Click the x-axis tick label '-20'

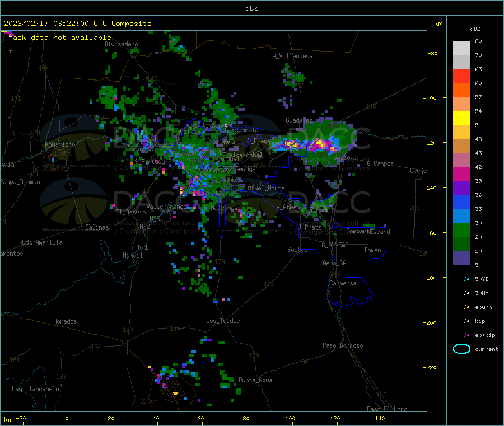[21, 418]
